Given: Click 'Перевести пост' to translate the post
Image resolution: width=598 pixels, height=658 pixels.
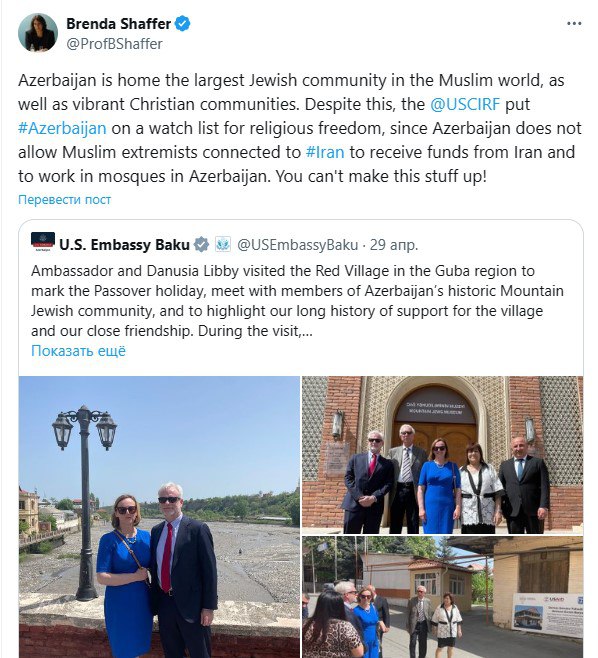Looking at the screenshot, I should pos(64,199).
